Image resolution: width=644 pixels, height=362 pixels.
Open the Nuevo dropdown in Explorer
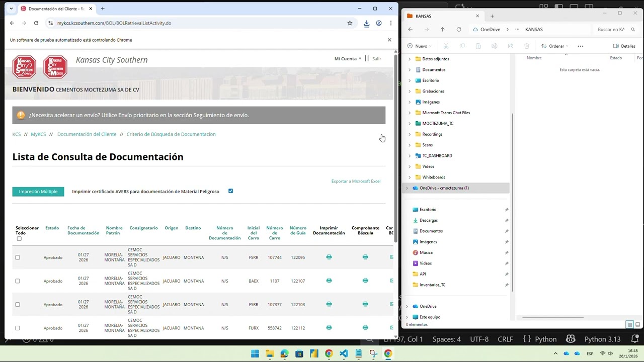[x=420, y=46]
